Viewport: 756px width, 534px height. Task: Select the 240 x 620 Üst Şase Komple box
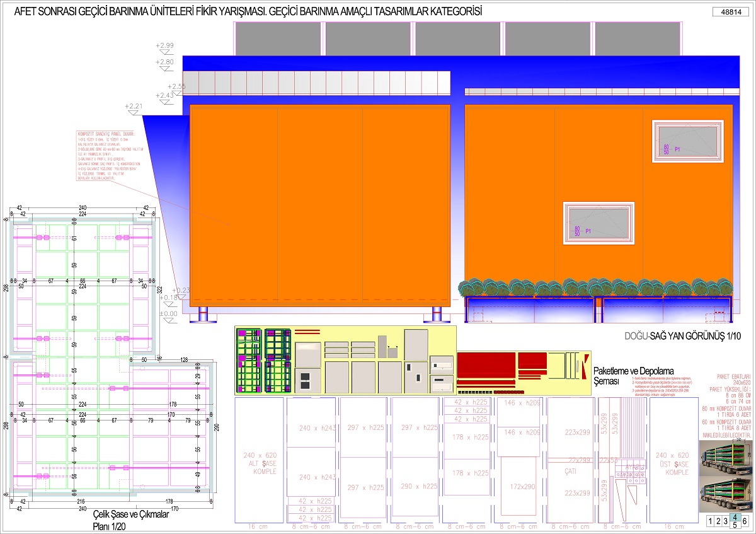point(672,463)
